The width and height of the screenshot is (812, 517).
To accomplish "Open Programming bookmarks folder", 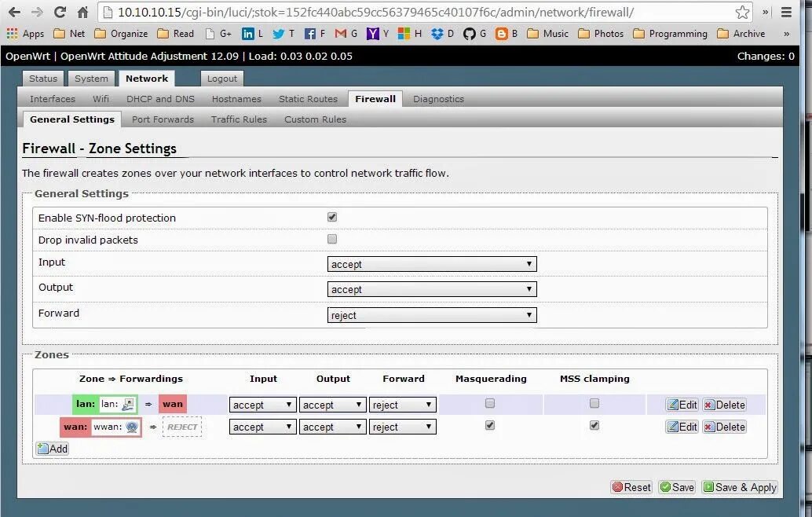I will (x=670, y=34).
